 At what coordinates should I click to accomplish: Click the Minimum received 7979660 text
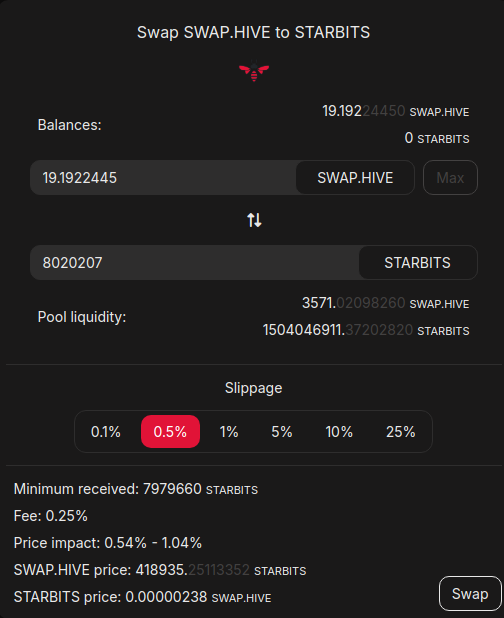point(136,489)
